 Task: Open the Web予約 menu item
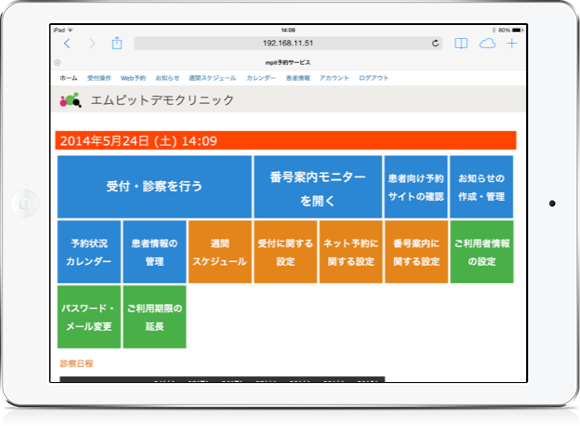(133, 78)
